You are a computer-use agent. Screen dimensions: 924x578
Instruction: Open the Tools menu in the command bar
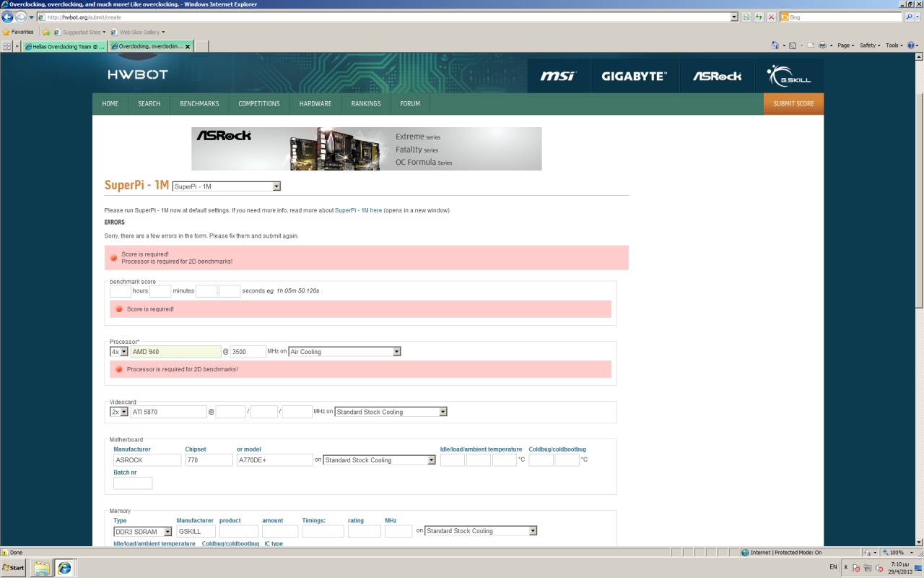(894, 46)
